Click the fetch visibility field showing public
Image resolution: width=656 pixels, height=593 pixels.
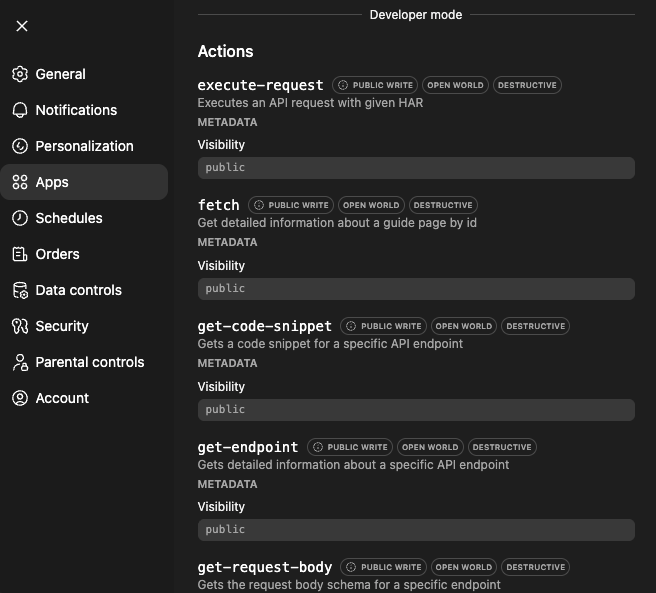coord(416,289)
